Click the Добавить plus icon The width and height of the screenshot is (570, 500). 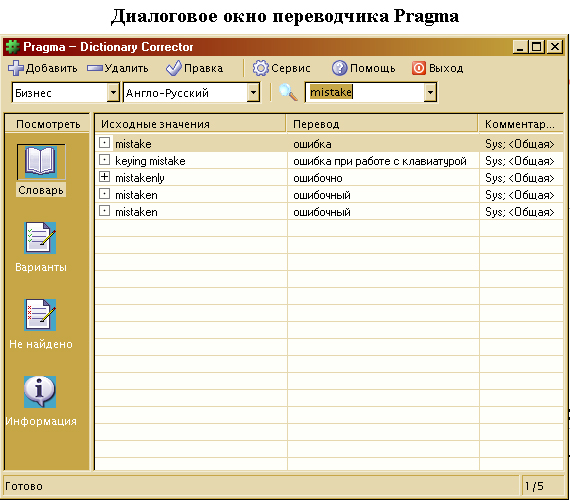coord(16,68)
